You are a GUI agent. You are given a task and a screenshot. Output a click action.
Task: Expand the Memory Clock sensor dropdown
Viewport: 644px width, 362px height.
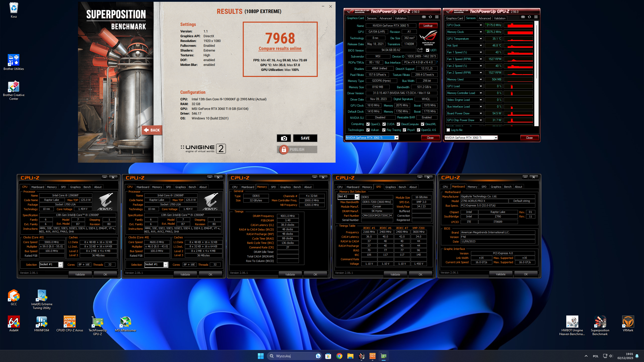coord(480,32)
